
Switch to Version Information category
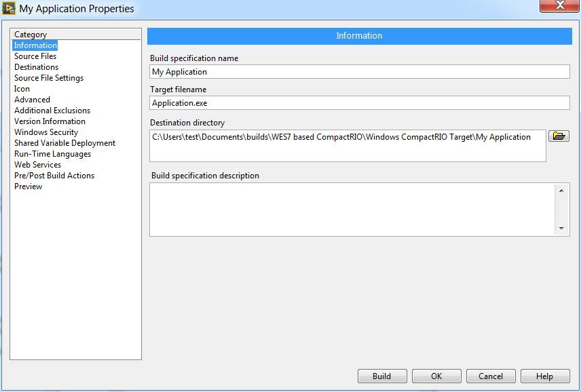click(50, 121)
